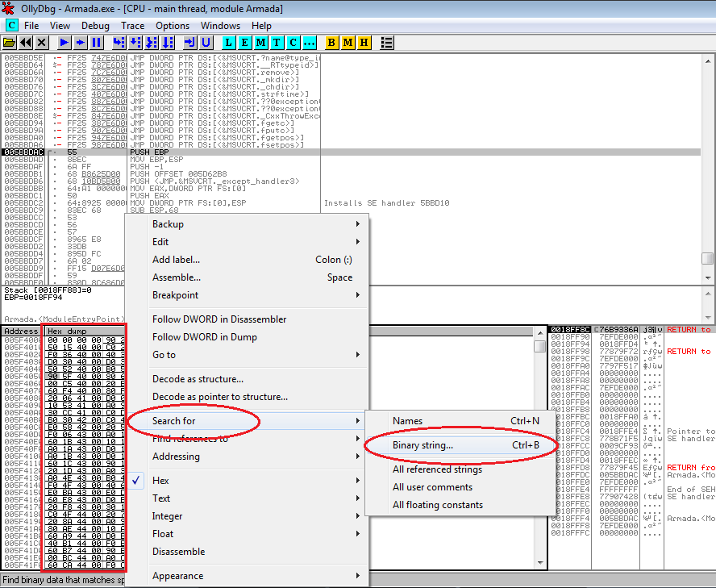
Task: Open INT3 breakpoints with yellow B icon
Action: pos(331,43)
